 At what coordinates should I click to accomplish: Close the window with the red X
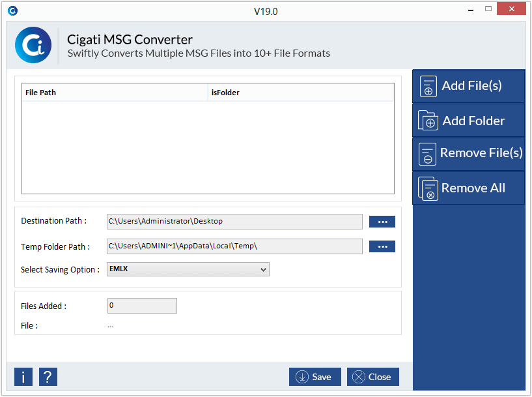[x=512, y=9]
